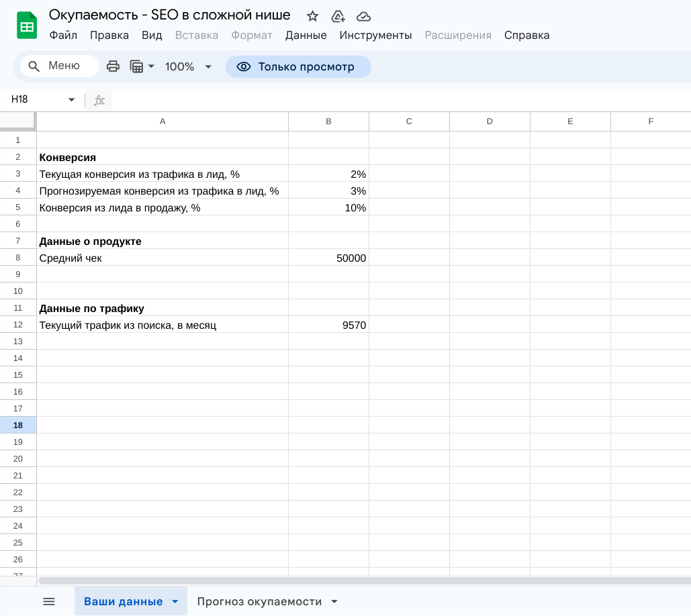Select the 2% value cell

pyautogui.click(x=328, y=174)
